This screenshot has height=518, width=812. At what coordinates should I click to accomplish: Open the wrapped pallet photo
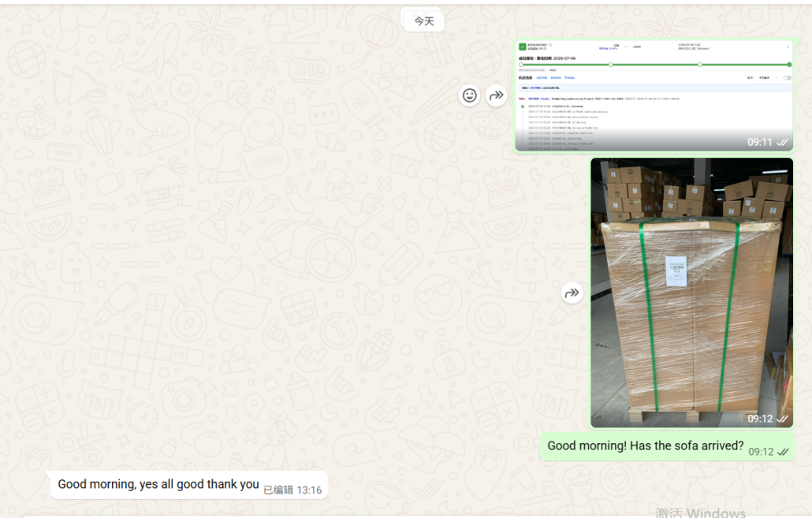coord(692,293)
